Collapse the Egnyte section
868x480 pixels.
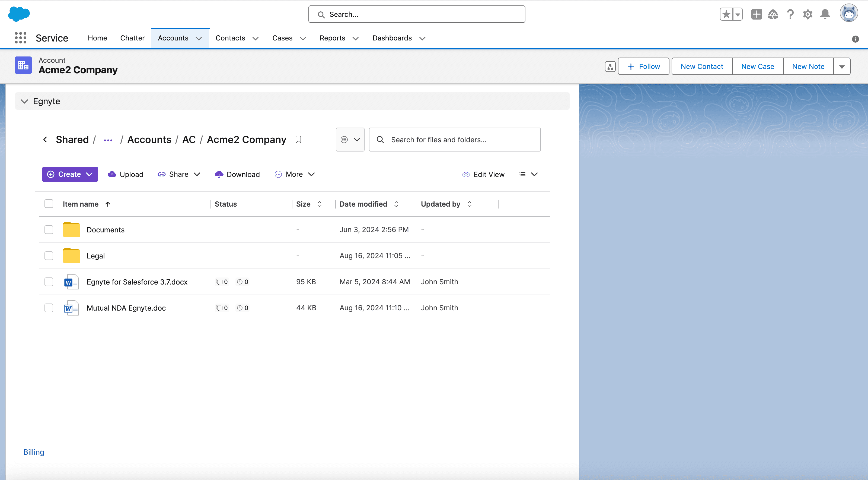24,101
